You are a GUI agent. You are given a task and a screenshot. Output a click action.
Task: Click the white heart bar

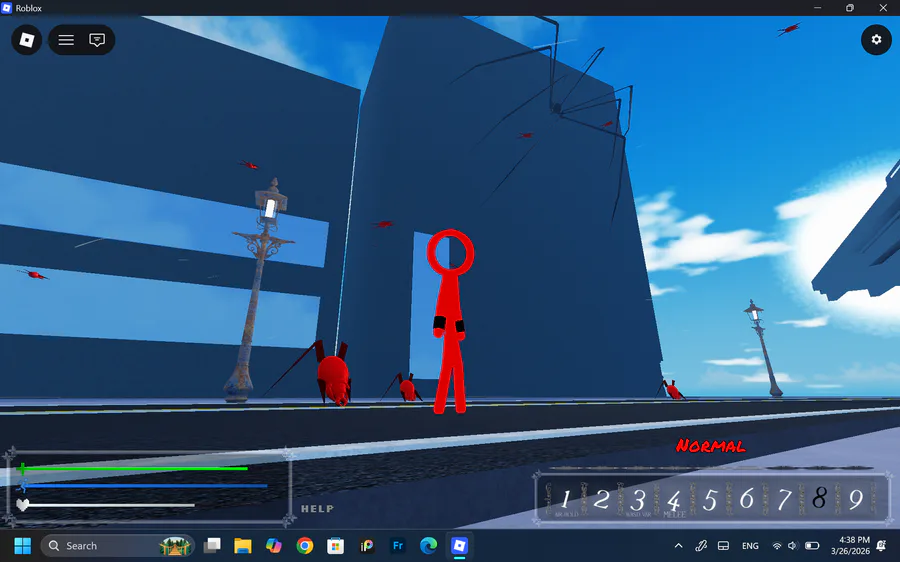pos(112,505)
